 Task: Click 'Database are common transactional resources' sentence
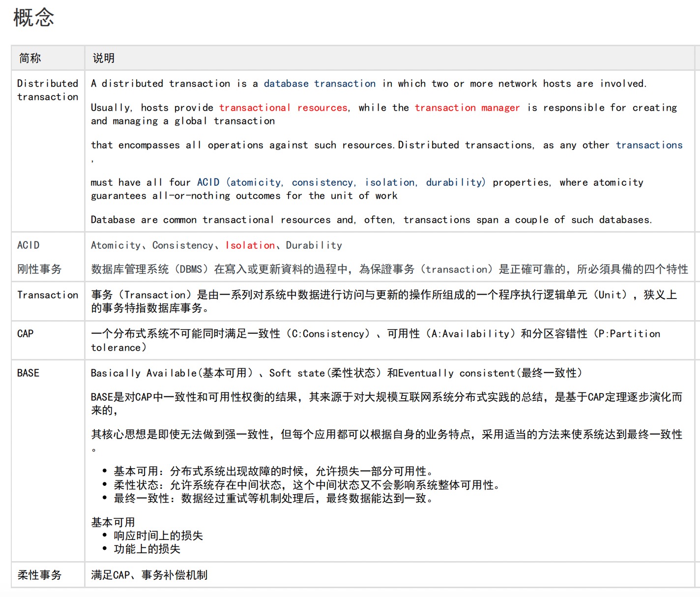(371, 220)
